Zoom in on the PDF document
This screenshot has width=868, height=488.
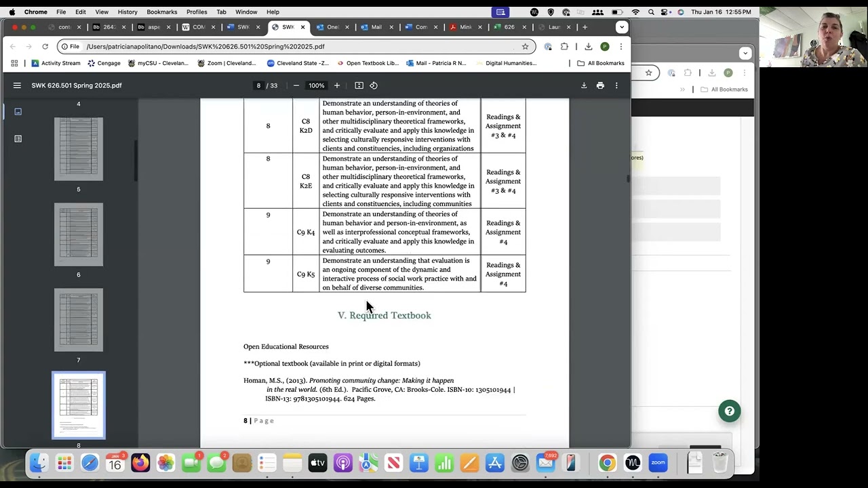coord(336,85)
